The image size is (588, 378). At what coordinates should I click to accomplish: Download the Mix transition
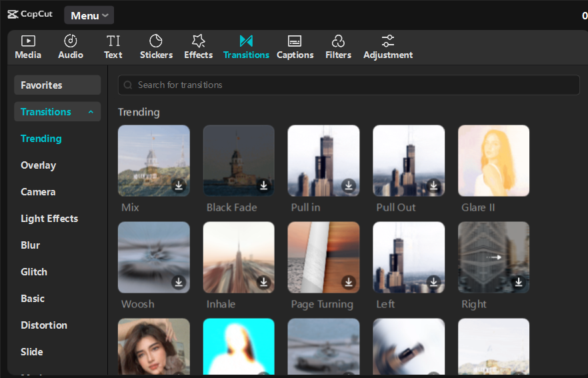179,186
